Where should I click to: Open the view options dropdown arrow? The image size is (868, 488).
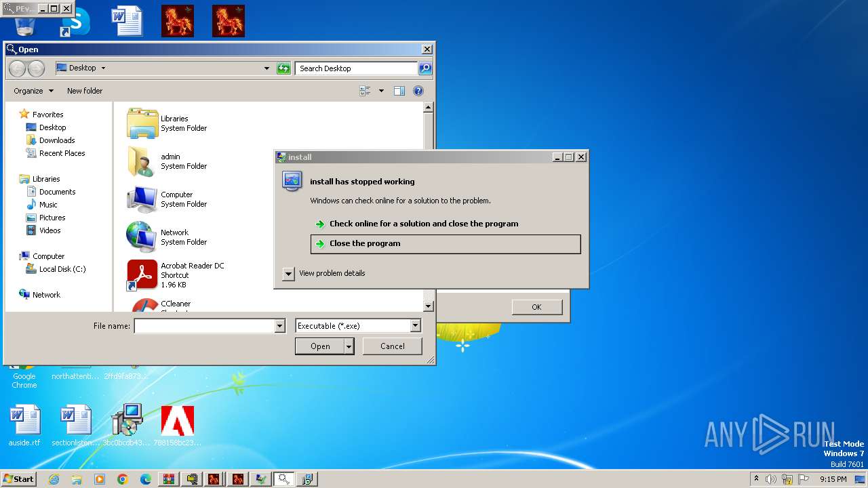click(381, 91)
